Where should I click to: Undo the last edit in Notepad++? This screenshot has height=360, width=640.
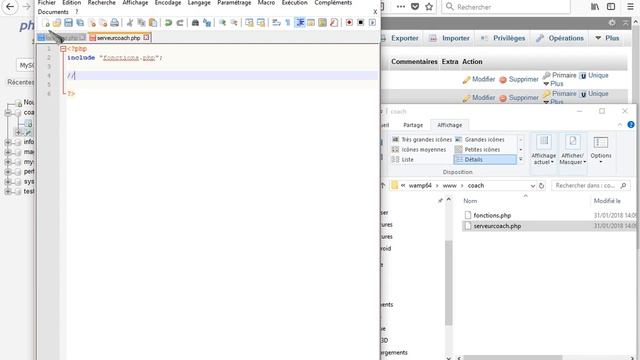[168, 23]
